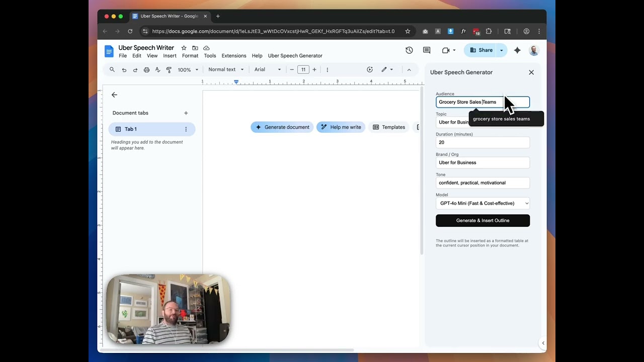Open the Uber Speech Generator menu
The height and width of the screenshot is (362, 644).
(x=295, y=56)
